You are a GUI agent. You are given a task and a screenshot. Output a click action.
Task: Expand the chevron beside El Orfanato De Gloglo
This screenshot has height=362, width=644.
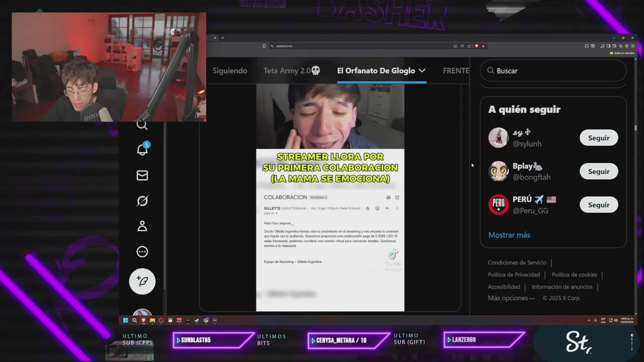pyautogui.click(x=422, y=71)
